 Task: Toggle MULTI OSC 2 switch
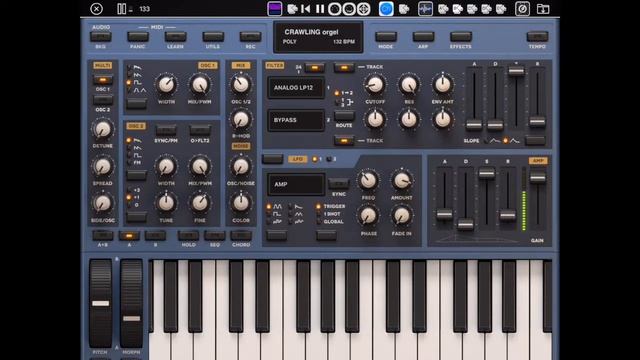(103, 100)
